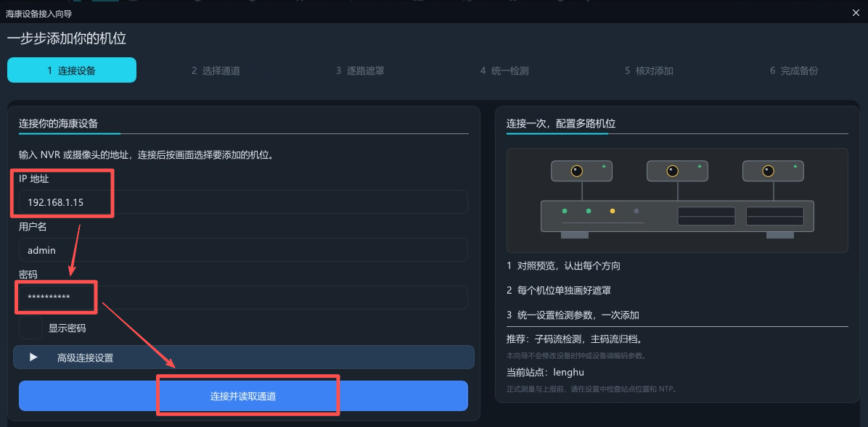Close the 海康设备接入向导 dialog
This screenshot has height=427, width=868.
[856, 13]
